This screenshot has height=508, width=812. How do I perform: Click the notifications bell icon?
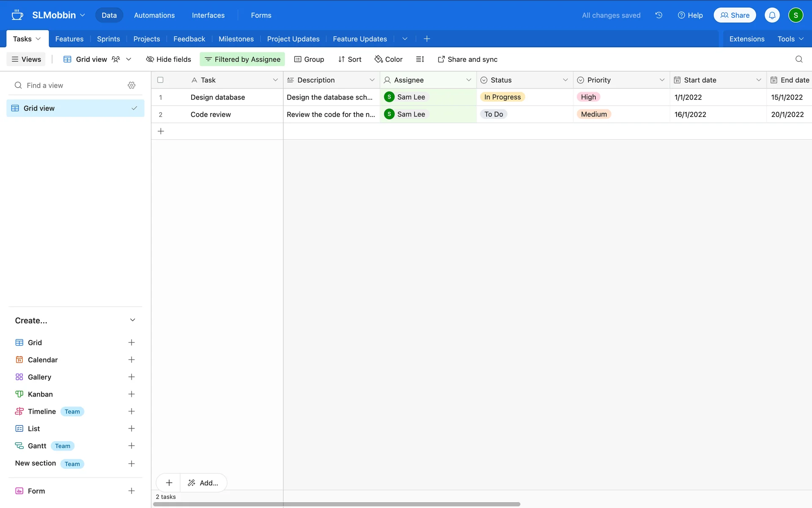click(x=772, y=15)
